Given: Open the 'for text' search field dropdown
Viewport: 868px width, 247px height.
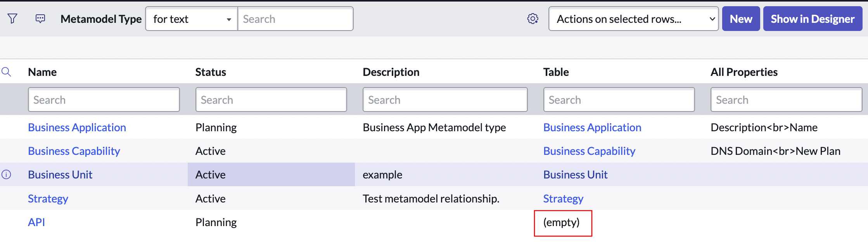Looking at the screenshot, I should (192, 19).
